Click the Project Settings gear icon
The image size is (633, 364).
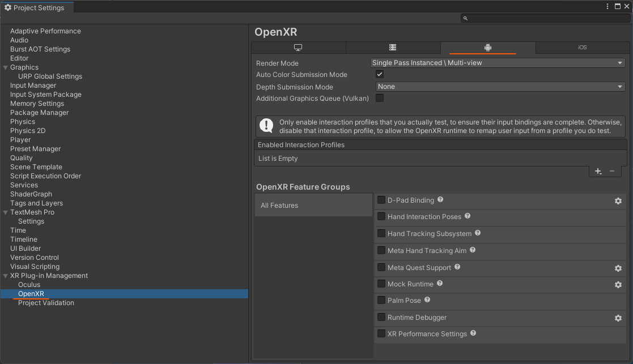[x=8, y=8]
